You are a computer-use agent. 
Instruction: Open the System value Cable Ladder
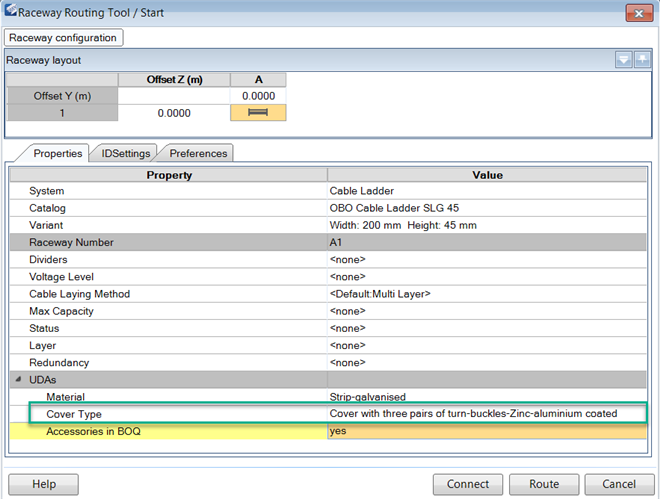tap(487, 191)
